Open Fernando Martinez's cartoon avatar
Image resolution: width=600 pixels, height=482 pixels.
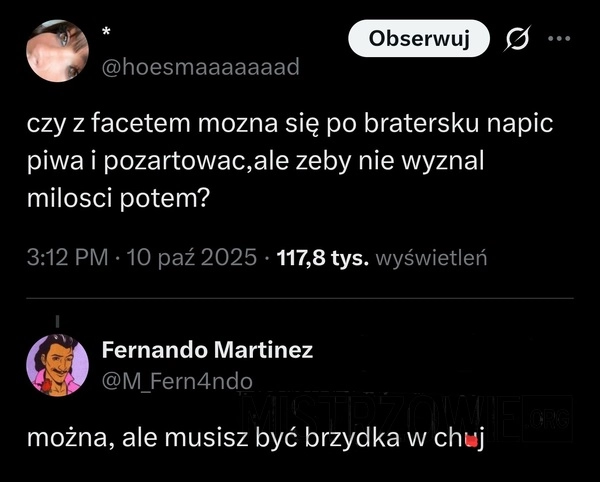pos(56,364)
